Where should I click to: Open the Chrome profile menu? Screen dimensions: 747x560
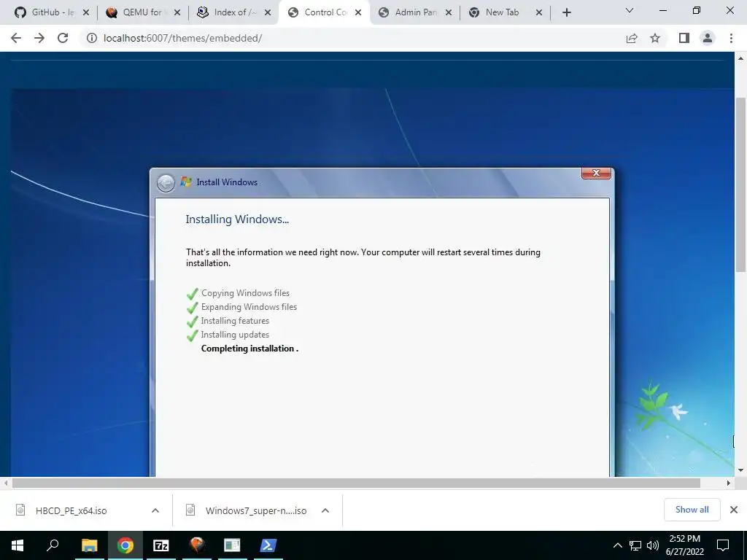coord(708,38)
